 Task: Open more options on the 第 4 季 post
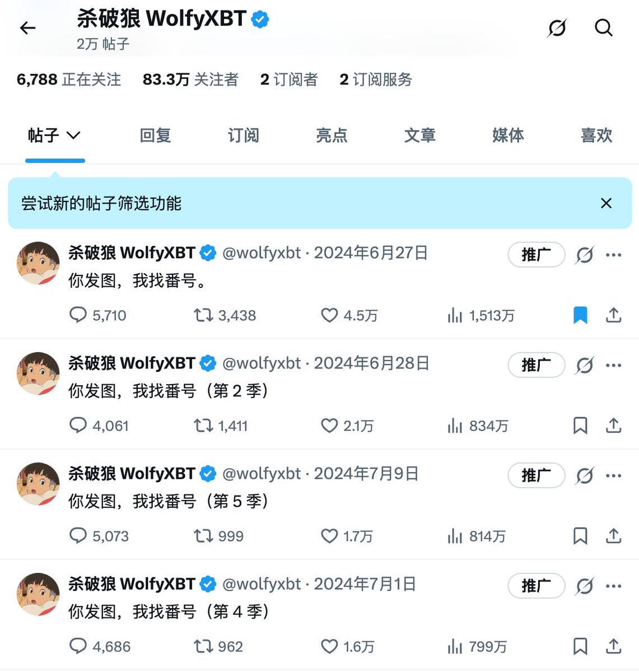tap(614, 586)
